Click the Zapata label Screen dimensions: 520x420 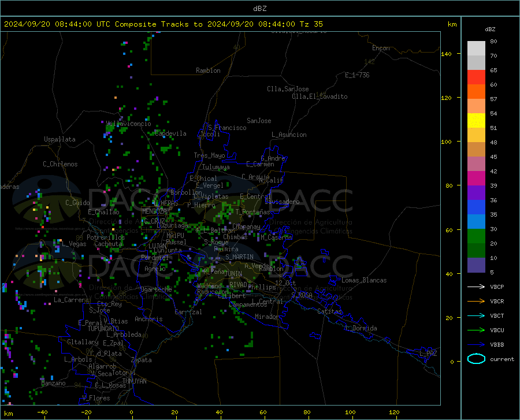pos(142,360)
